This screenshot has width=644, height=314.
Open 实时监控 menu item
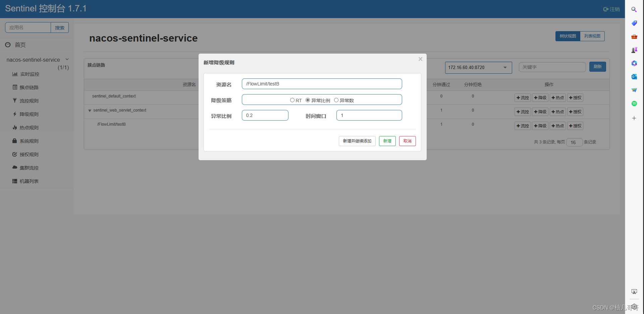tap(30, 74)
